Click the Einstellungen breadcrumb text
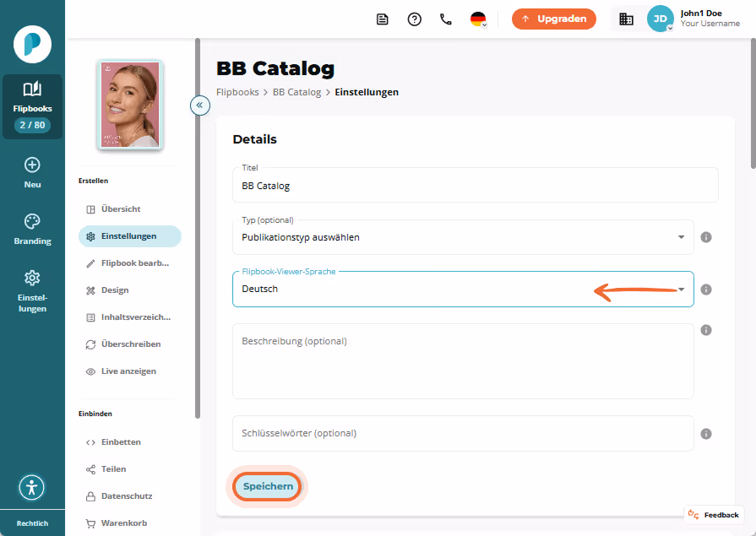Viewport: 756px width, 536px height. coord(367,92)
